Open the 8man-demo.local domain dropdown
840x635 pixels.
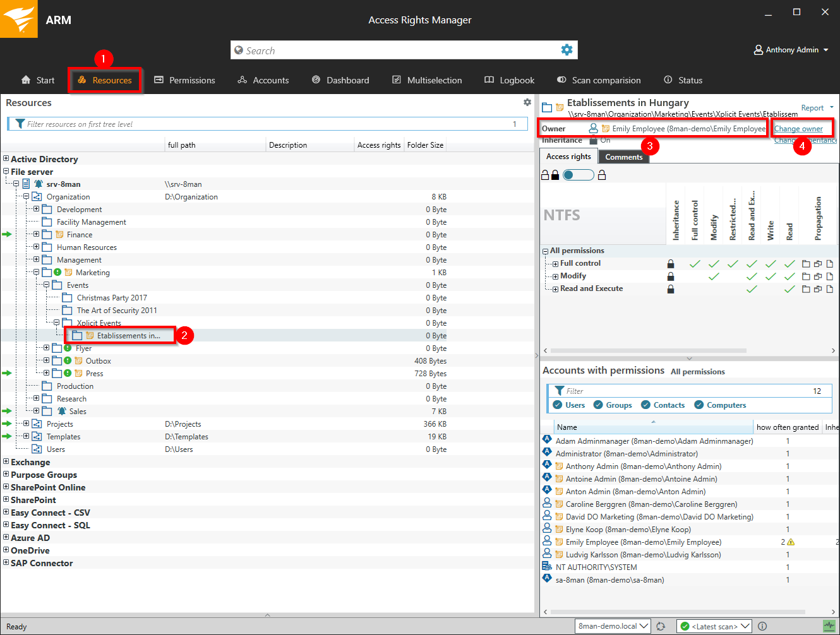pos(613,626)
